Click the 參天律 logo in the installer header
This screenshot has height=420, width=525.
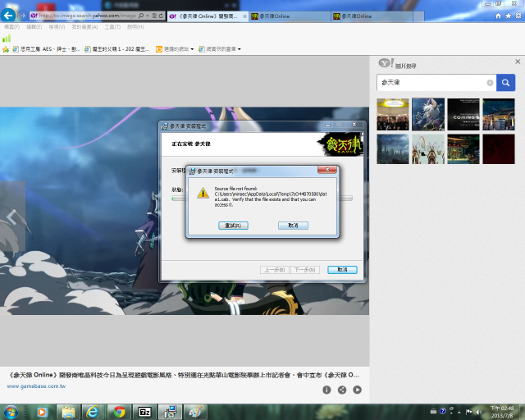340,144
